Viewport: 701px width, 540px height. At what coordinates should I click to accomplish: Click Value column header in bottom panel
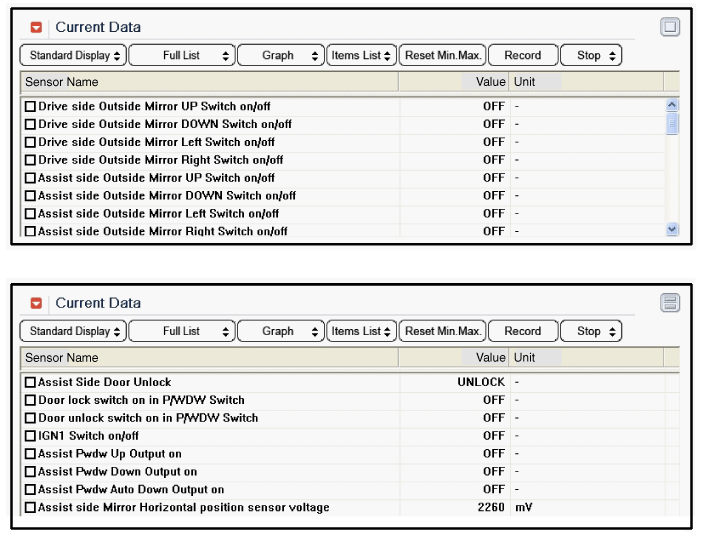[x=490, y=358]
